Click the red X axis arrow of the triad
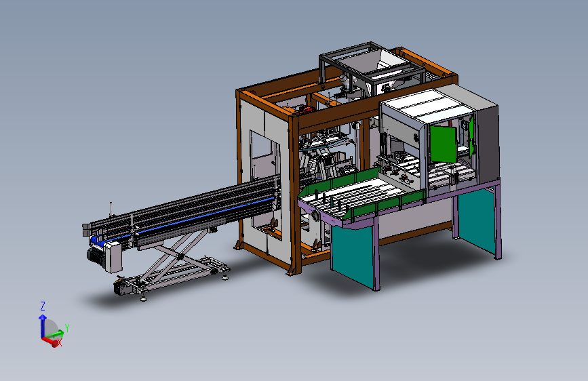 (x=51, y=341)
